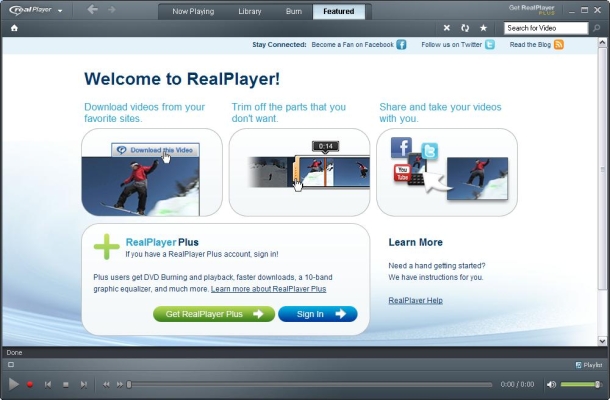
Task: Click the home icon
Action: (x=14, y=28)
